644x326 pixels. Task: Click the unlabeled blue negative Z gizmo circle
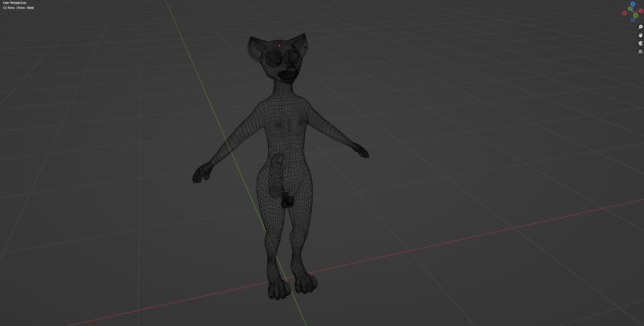click(633, 20)
